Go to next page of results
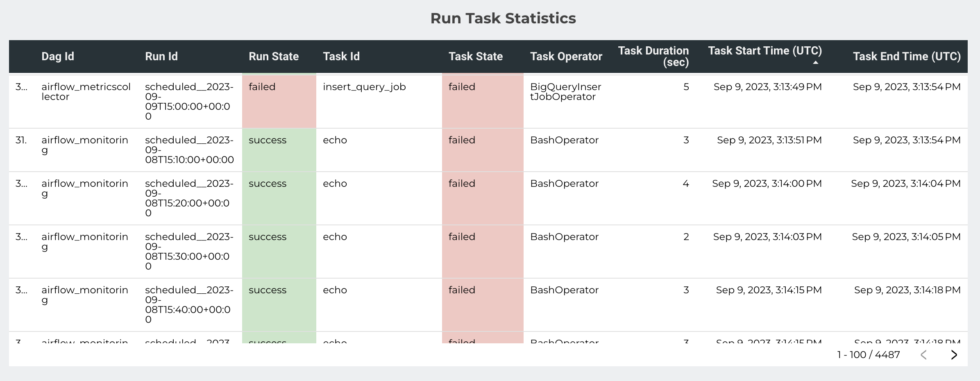The image size is (980, 381). [x=954, y=355]
